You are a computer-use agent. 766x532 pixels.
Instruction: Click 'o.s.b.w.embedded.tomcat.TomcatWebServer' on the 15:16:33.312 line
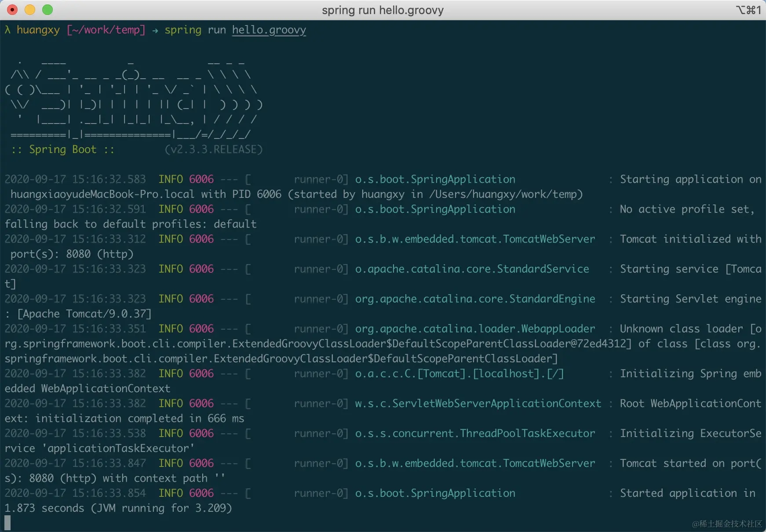(x=475, y=239)
